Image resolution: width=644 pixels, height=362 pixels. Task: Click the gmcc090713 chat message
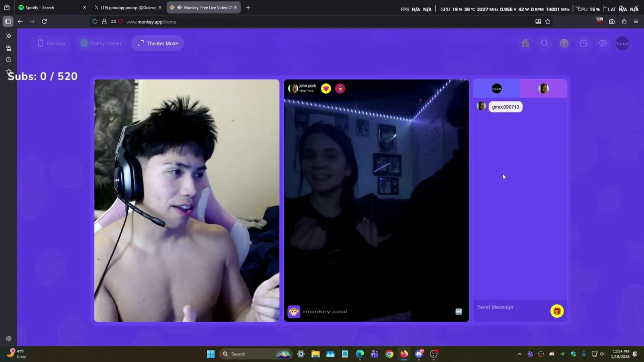[506, 107]
